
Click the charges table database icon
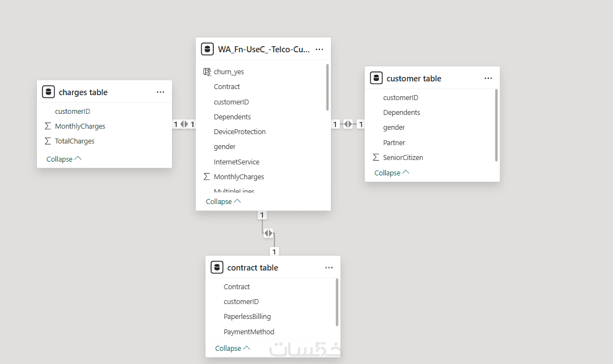[48, 92]
